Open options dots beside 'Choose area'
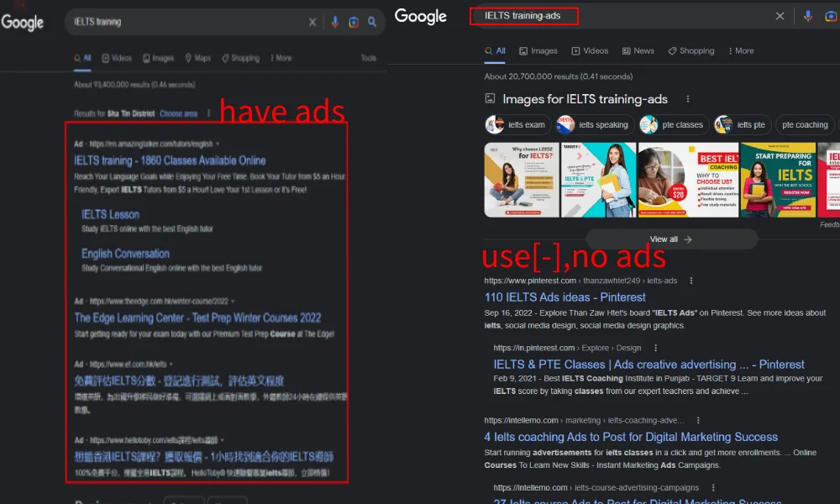Screen dimensions: 840x504 tap(208, 113)
